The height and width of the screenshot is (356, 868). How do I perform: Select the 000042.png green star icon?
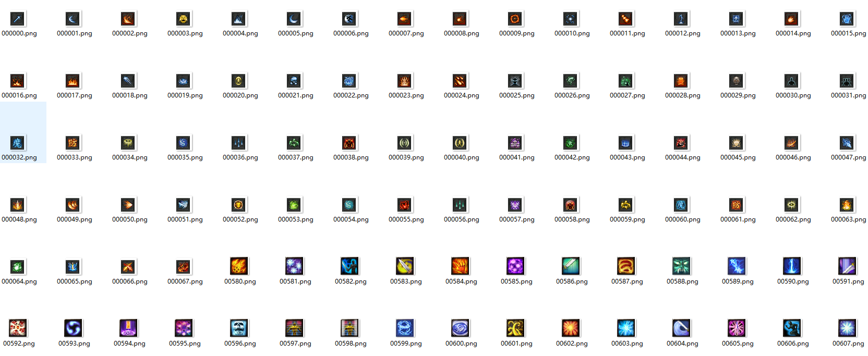[x=571, y=143]
